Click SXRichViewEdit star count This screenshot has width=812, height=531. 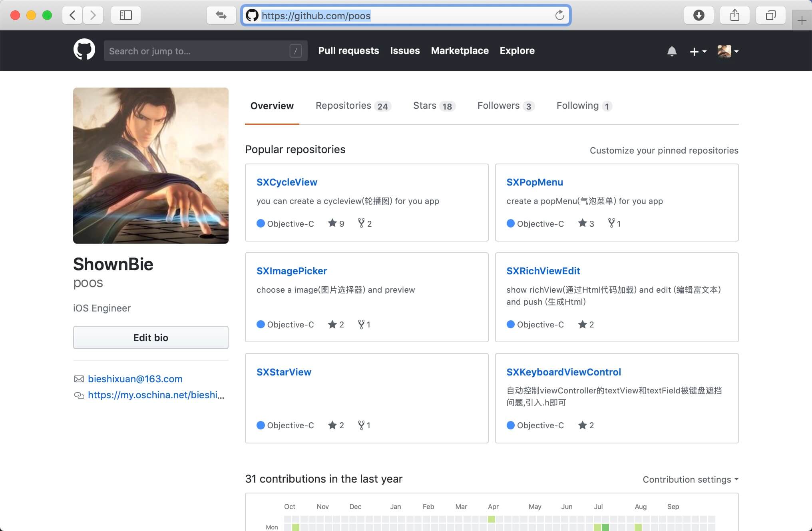pos(586,324)
